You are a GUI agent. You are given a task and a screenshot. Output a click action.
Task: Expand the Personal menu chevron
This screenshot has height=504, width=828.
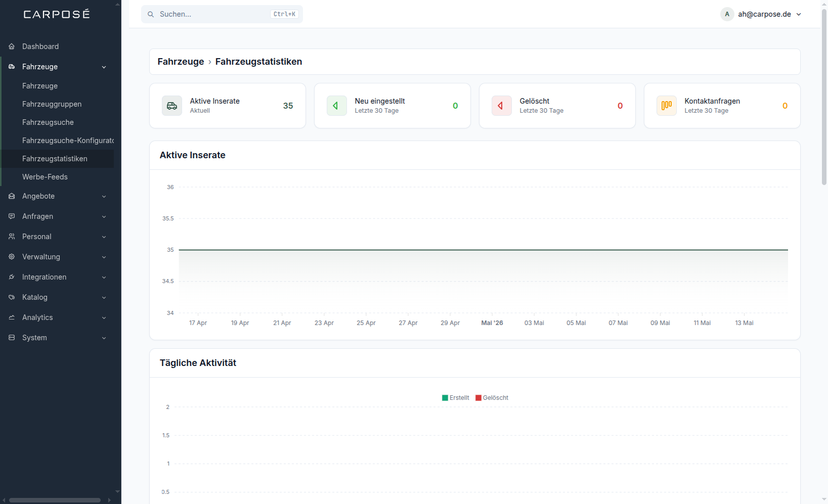(104, 237)
